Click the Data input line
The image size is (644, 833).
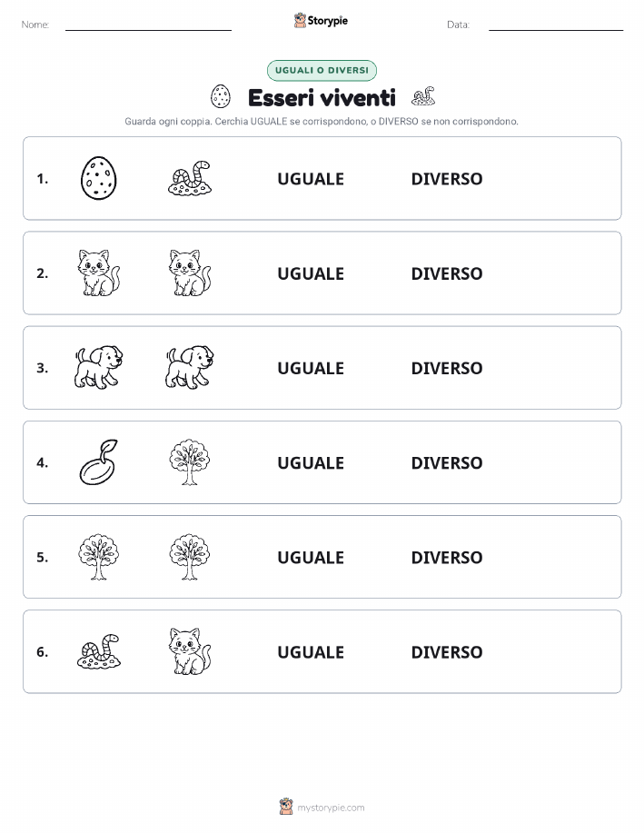pyautogui.click(x=556, y=25)
